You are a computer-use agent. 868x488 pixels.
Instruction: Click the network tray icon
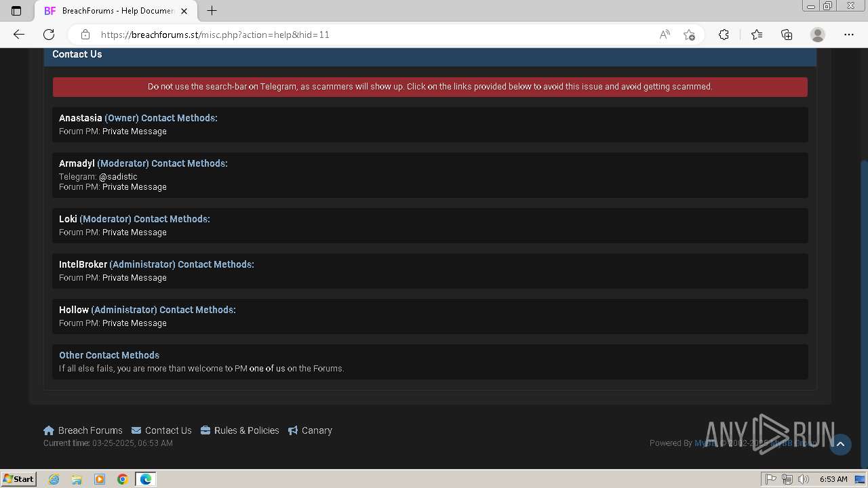(787, 479)
